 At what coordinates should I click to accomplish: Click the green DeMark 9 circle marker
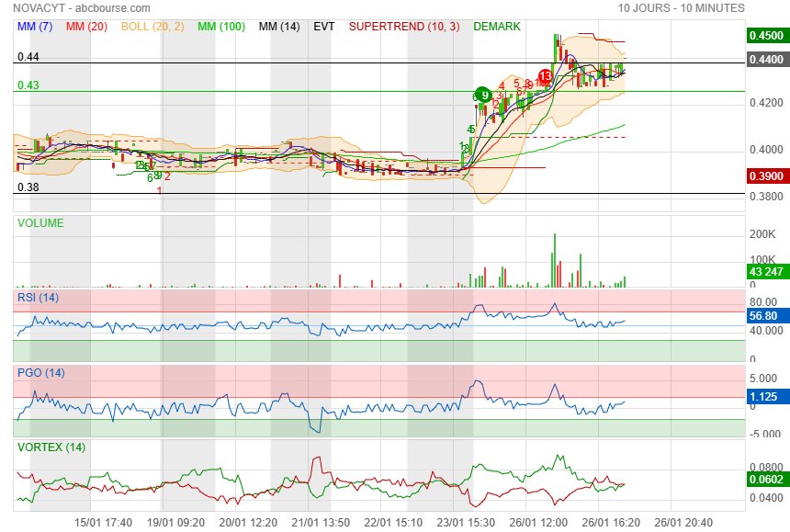[483, 94]
